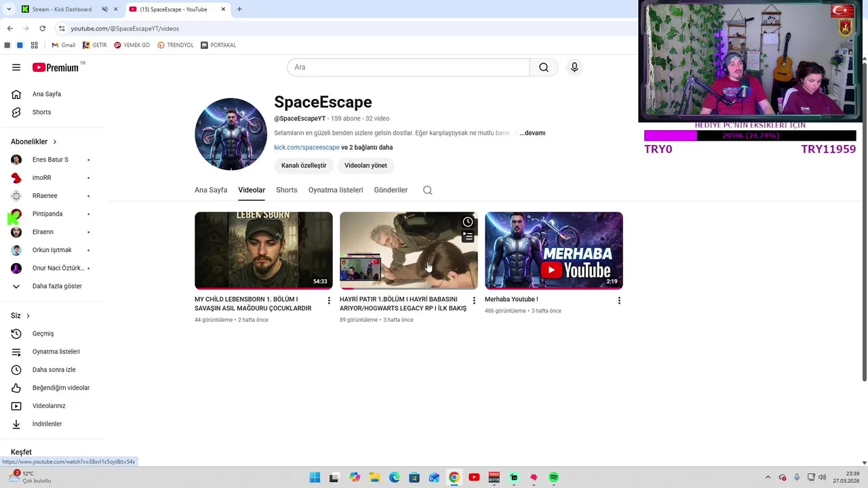
Task: Open TRENDYOL bookmark
Action: pos(176,45)
